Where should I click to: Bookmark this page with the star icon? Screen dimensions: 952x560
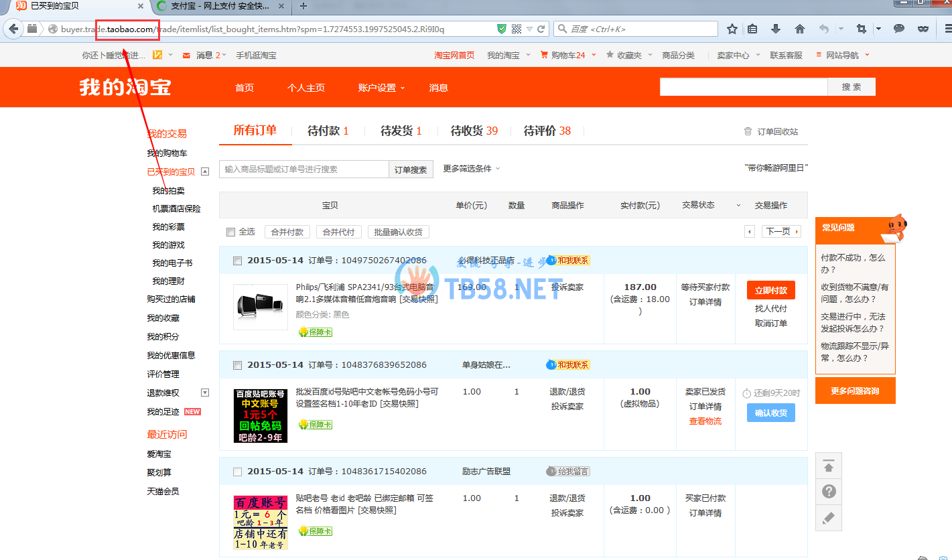[x=732, y=29]
